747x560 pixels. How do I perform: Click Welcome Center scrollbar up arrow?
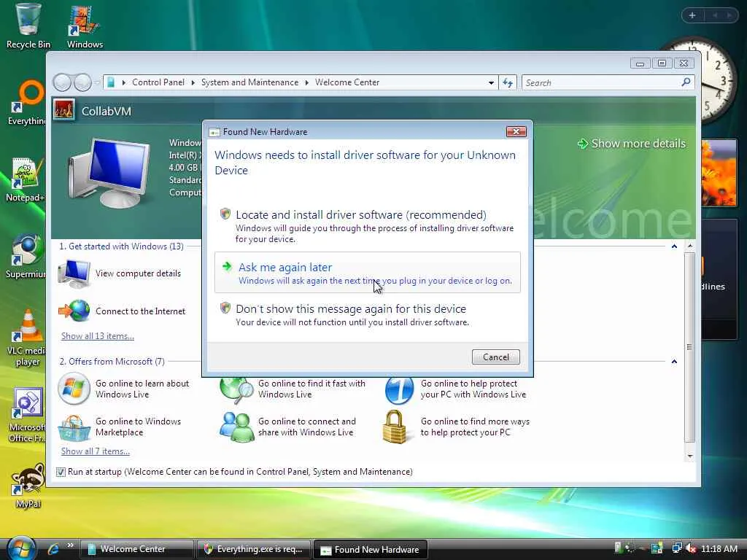click(x=690, y=246)
